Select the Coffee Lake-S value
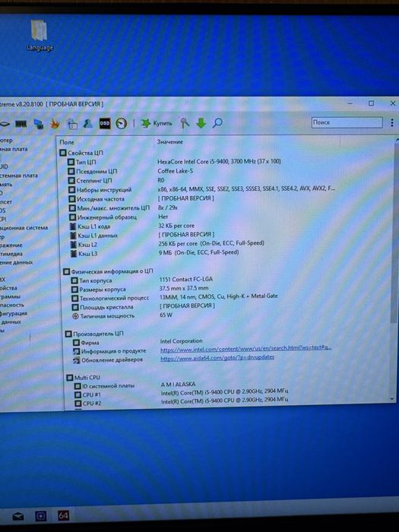Viewport: 399px width, 532px height. [x=175, y=171]
